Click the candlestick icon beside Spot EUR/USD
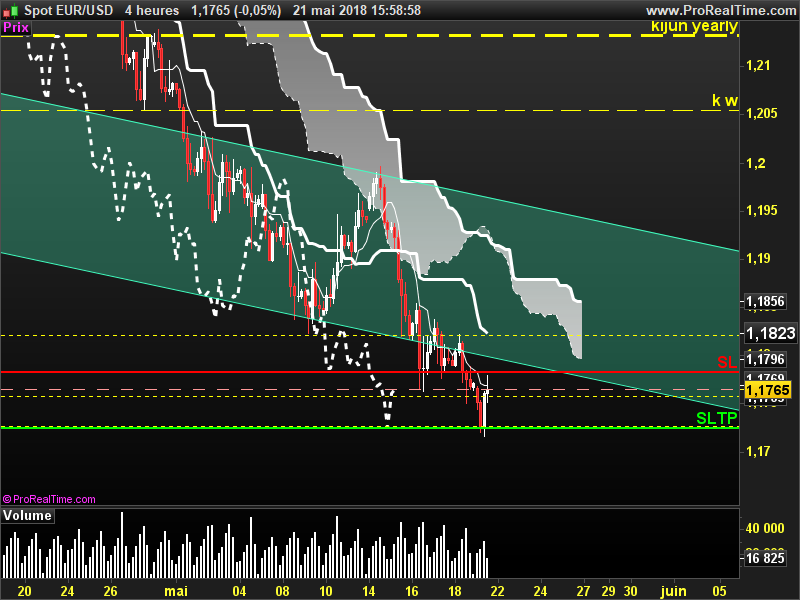 (x=10, y=10)
